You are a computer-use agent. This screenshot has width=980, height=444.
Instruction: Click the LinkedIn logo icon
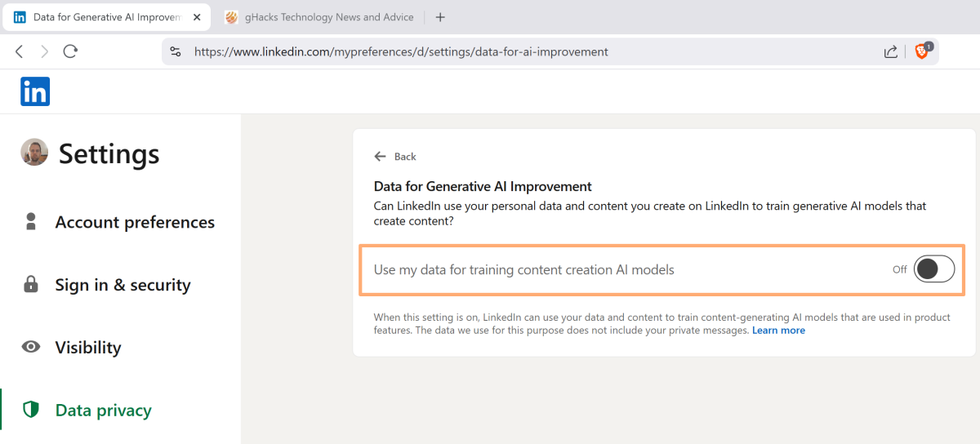click(35, 91)
